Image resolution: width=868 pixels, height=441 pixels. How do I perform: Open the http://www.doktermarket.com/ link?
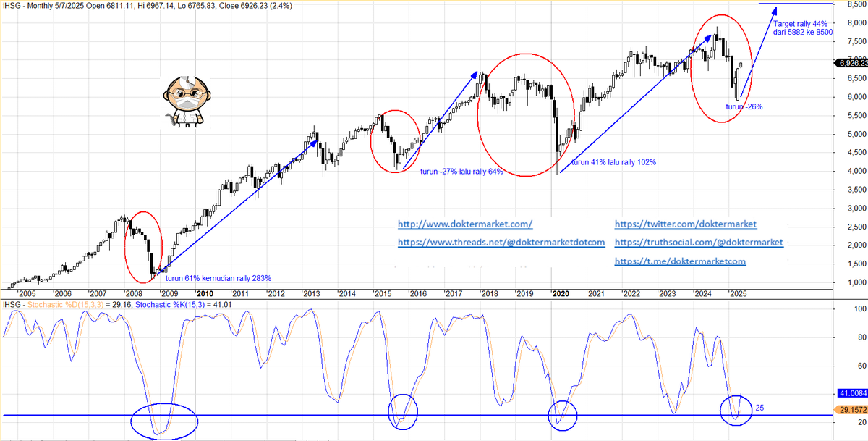point(465,224)
